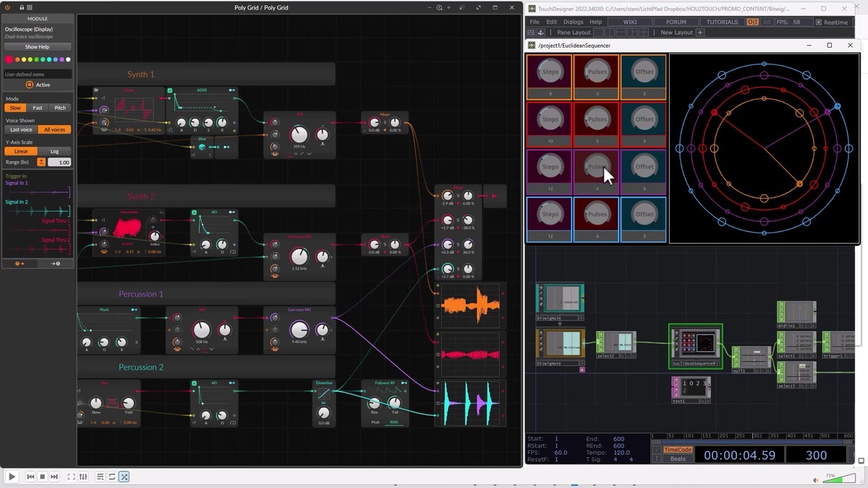Click the loop icon in media player
Viewport: 868px width, 488px height.
coord(111,477)
